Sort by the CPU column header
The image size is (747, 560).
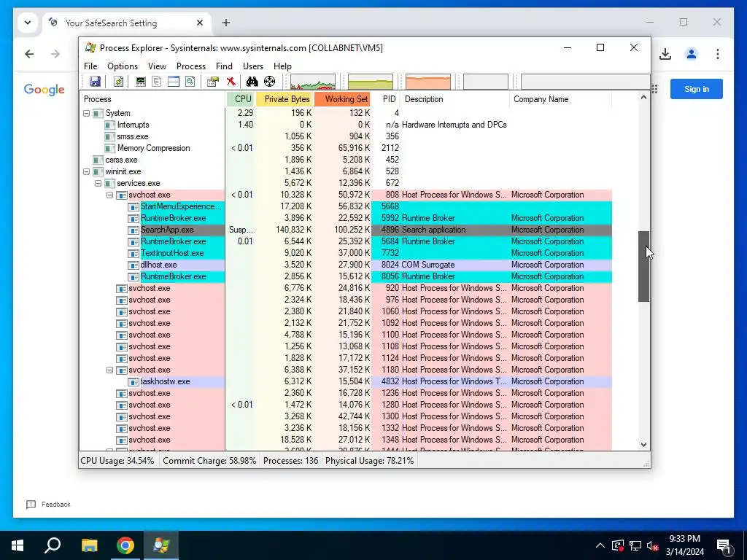point(242,99)
